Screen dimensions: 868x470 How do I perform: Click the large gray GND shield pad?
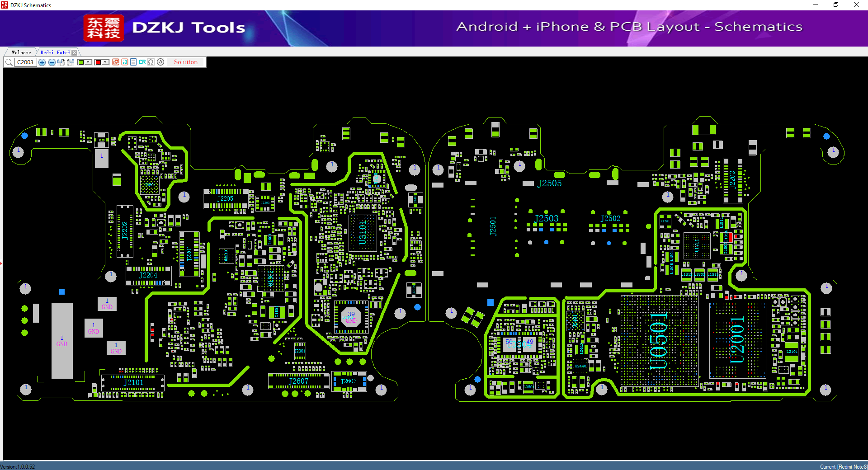point(62,341)
